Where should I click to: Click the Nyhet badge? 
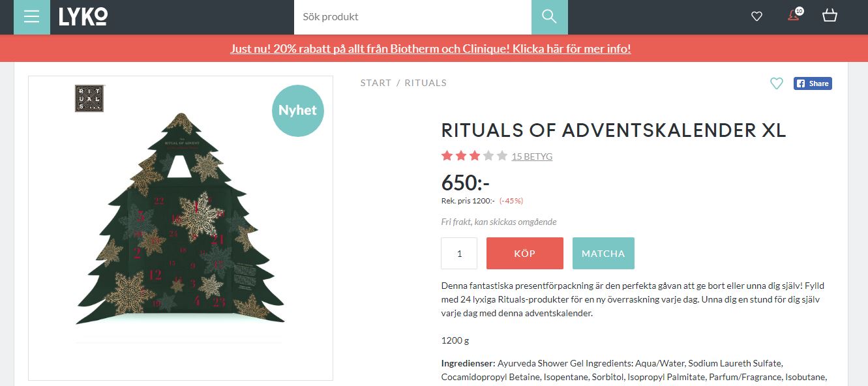tap(297, 110)
